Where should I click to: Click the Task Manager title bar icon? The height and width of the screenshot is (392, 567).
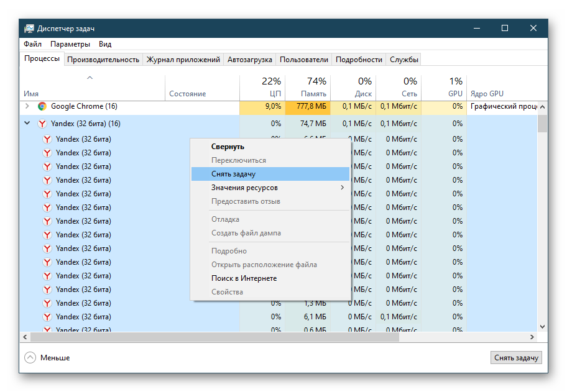[29, 29]
